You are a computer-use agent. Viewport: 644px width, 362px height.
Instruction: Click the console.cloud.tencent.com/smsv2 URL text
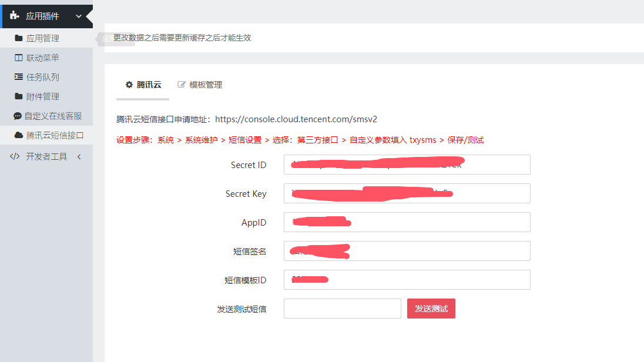tap(296, 119)
